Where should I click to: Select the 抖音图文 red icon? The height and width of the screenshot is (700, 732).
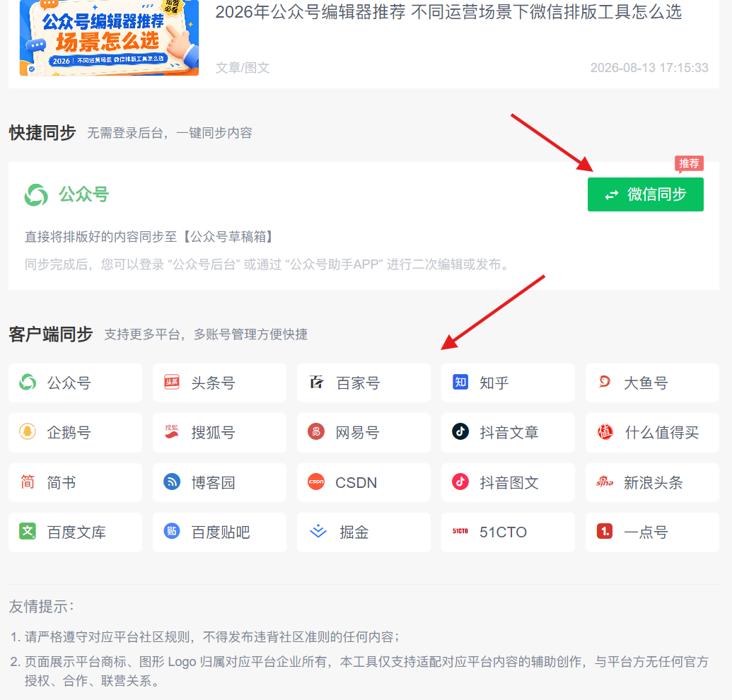(460, 481)
